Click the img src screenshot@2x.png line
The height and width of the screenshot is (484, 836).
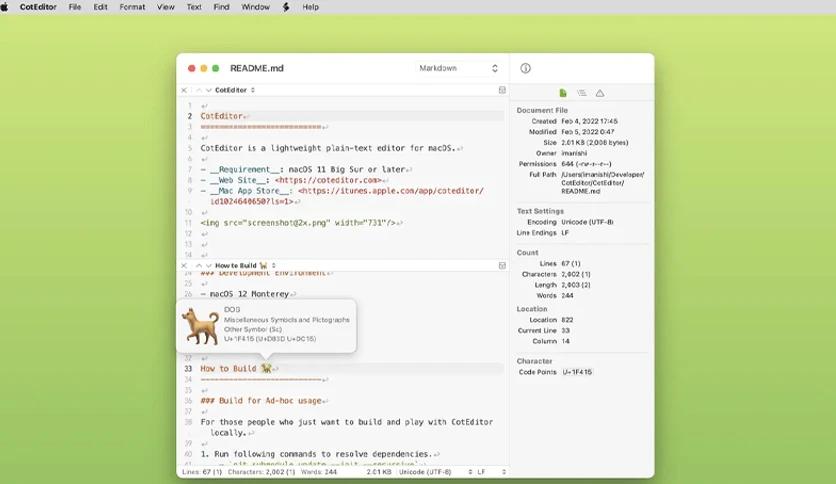click(x=298, y=223)
